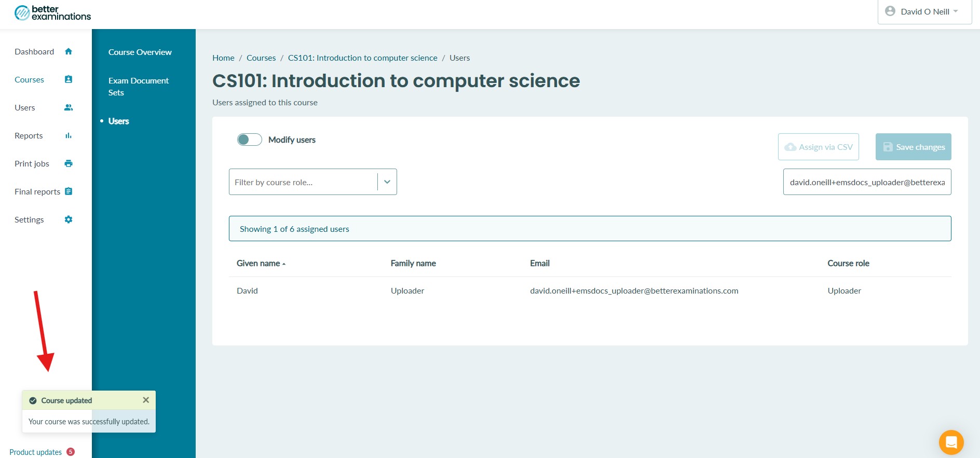Select Users in the course menu
Image resolution: width=980 pixels, height=458 pixels.
click(119, 121)
